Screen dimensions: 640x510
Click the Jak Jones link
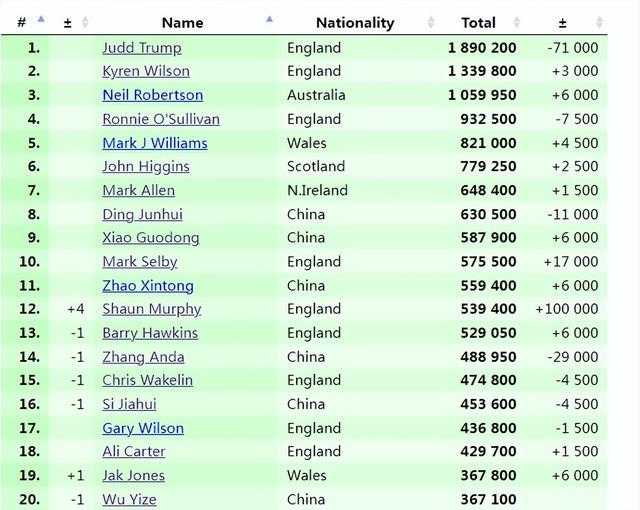pyautogui.click(x=133, y=475)
